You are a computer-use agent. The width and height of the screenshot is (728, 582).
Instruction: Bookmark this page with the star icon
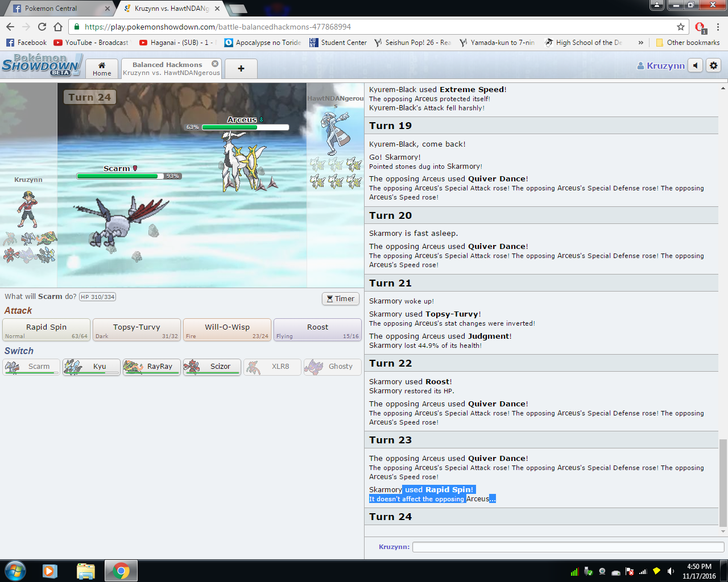point(680,27)
